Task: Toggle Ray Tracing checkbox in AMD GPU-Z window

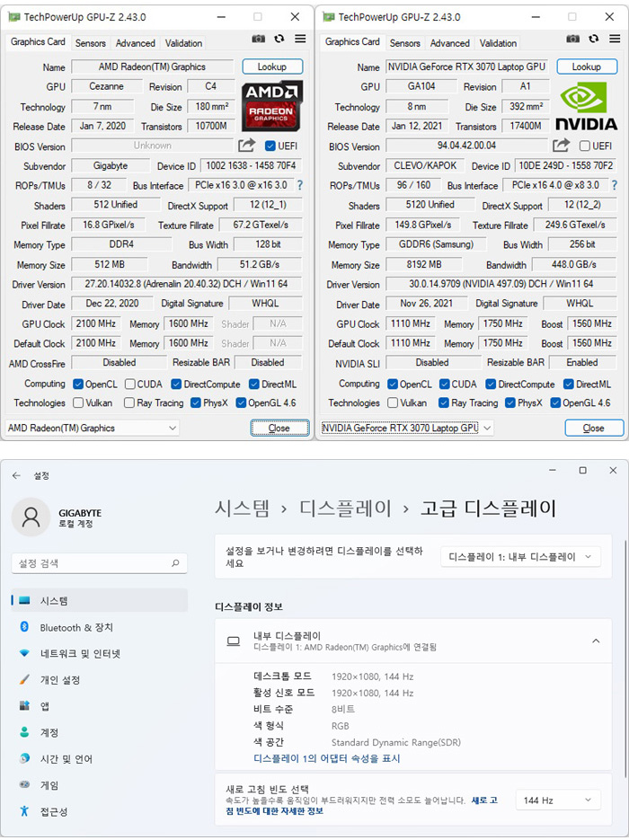Action: (129, 402)
